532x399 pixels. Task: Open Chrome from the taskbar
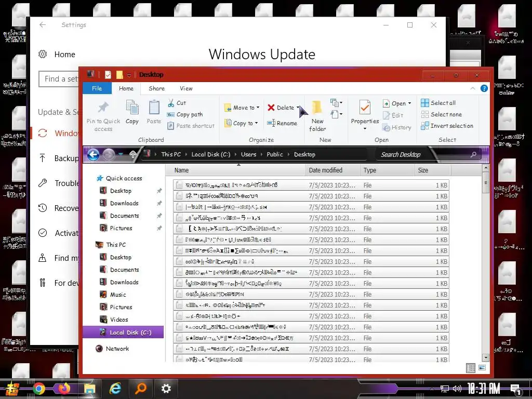[38, 389]
